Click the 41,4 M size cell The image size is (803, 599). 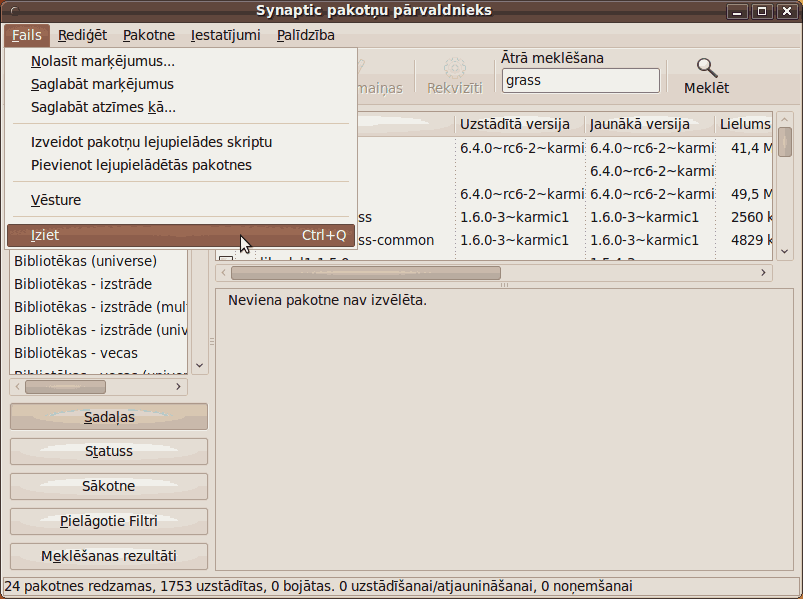(751, 148)
